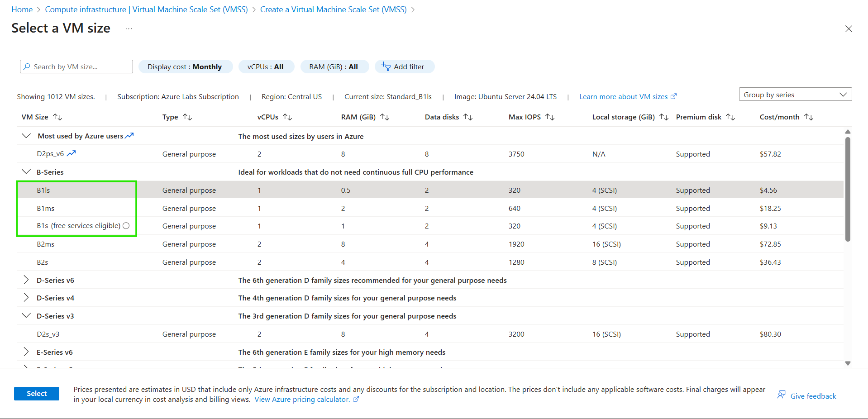This screenshot has height=419, width=868.
Task: Open the Display cost Monthly filter
Action: pos(185,67)
